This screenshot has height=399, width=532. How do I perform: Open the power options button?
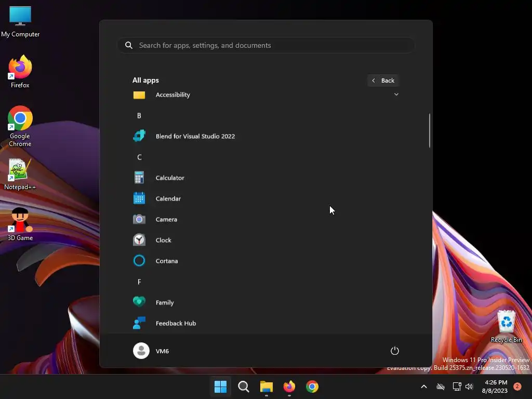coord(395,351)
